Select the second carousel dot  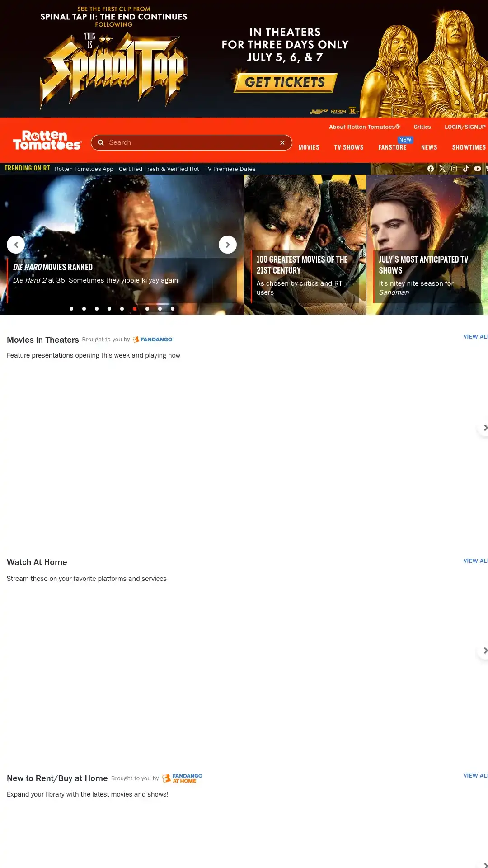pyautogui.click(x=84, y=309)
